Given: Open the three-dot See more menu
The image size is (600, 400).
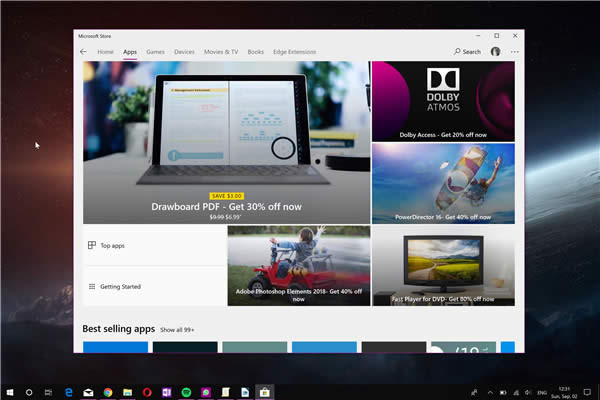Looking at the screenshot, I should [515, 51].
